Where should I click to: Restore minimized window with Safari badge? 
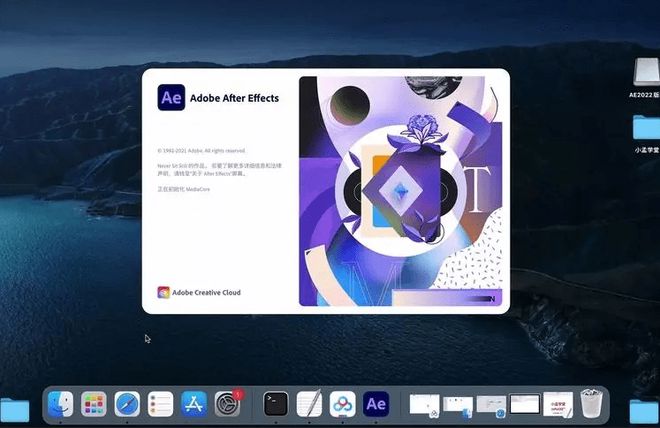point(491,407)
